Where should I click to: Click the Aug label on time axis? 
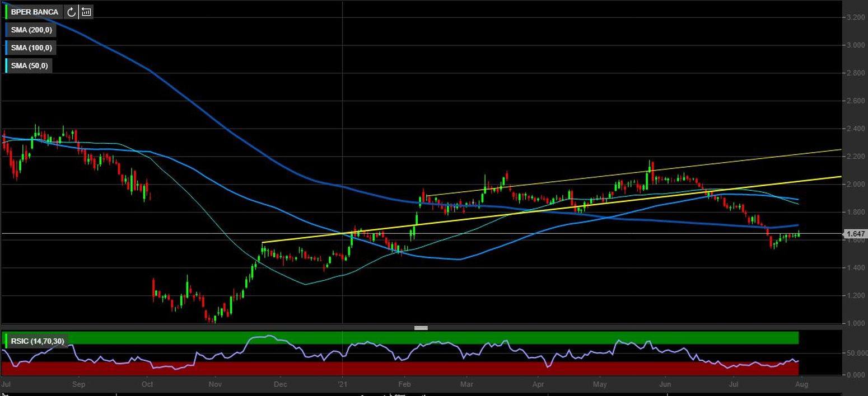(x=802, y=385)
